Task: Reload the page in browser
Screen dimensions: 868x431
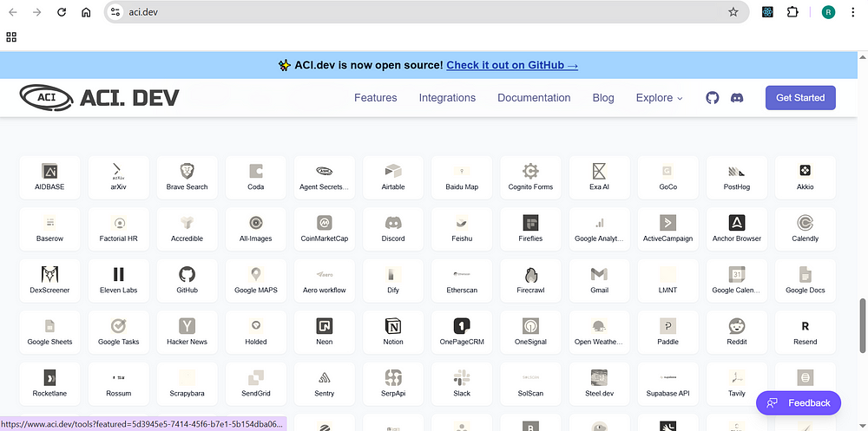Action: 62,12
